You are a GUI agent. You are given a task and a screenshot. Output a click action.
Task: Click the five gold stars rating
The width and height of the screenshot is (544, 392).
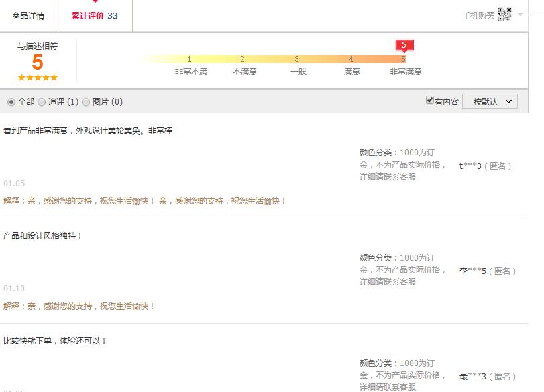coord(38,78)
